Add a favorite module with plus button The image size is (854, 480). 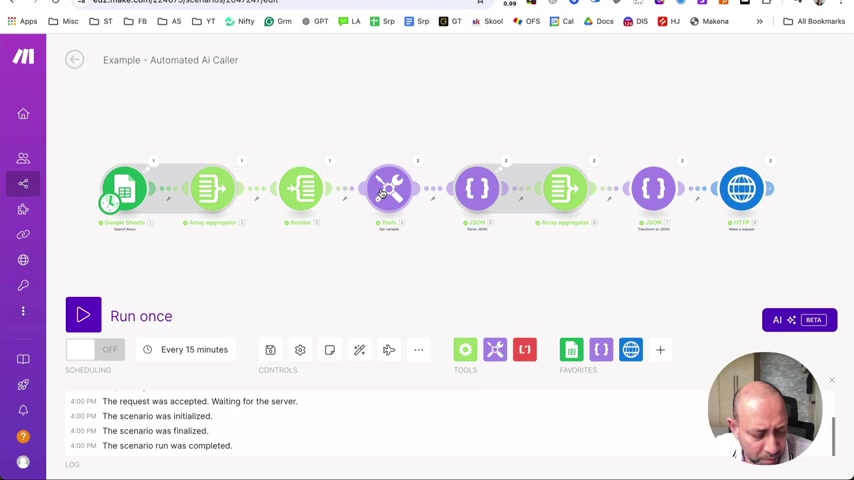pos(660,350)
